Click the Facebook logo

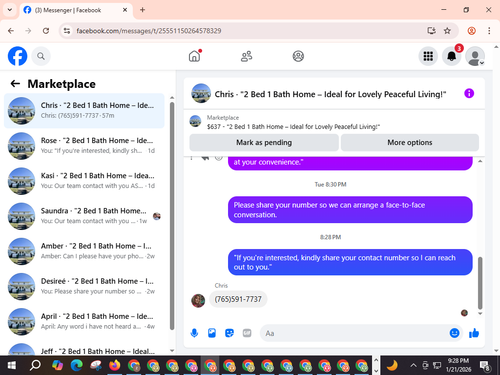click(x=17, y=56)
